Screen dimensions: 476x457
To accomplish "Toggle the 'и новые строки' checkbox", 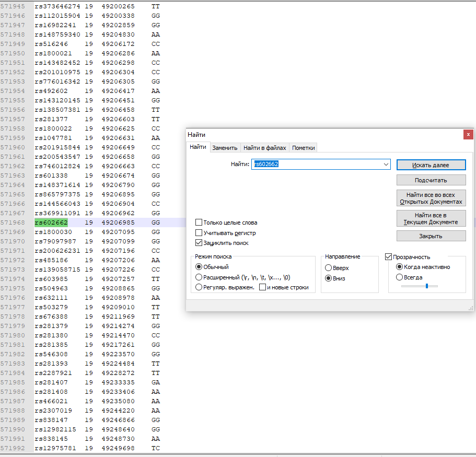I will click(x=263, y=287).
